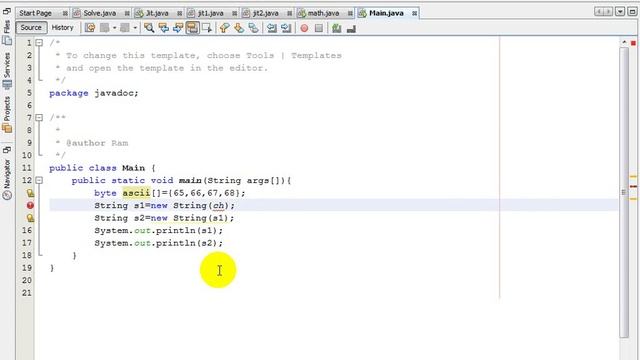This screenshot has width=640, height=360.
Task: Click the gray Forward navigation icon
Action: tap(125, 28)
